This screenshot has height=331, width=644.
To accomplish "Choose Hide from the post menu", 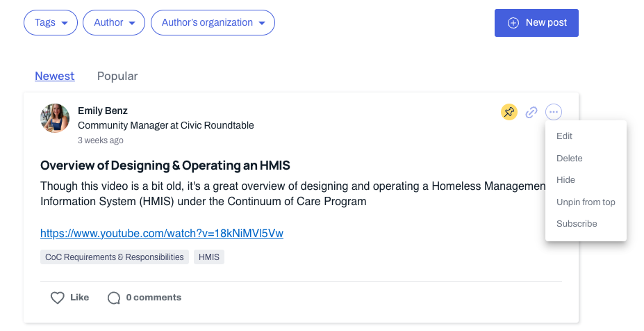I will point(565,180).
